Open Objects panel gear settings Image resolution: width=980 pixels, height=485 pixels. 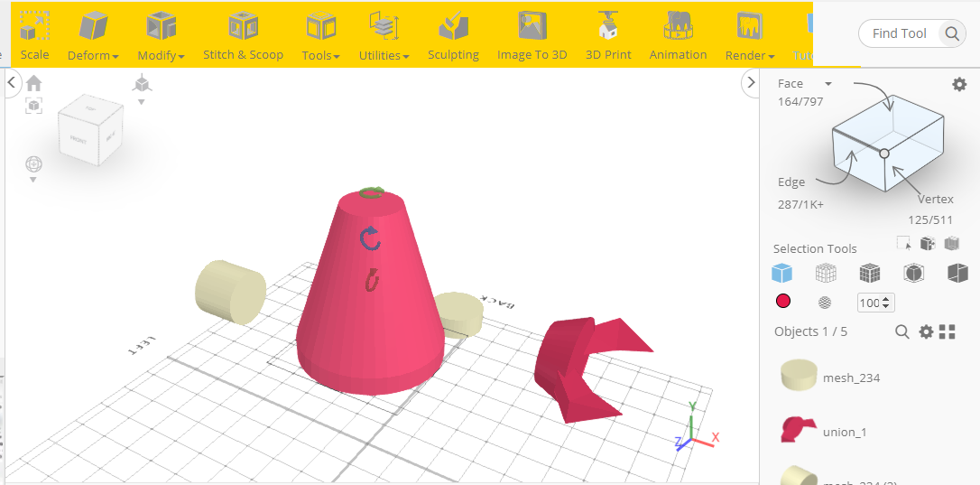tap(926, 331)
